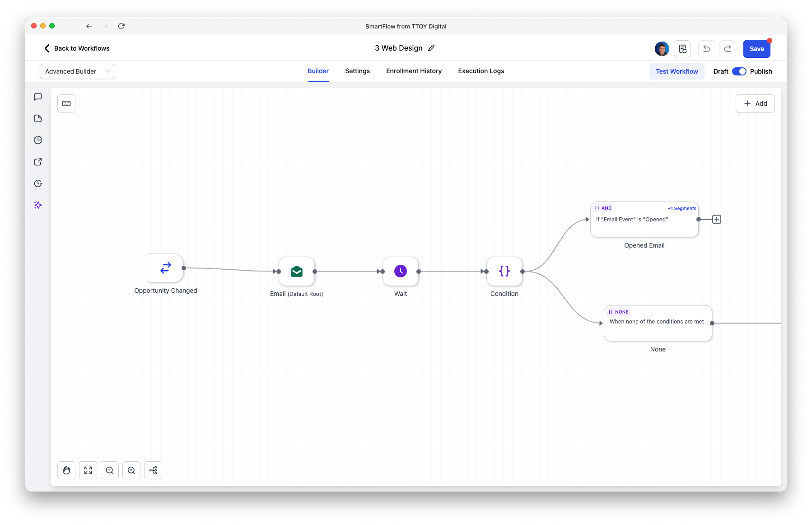Open the documents panel in the sidebar

click(38, 118)
